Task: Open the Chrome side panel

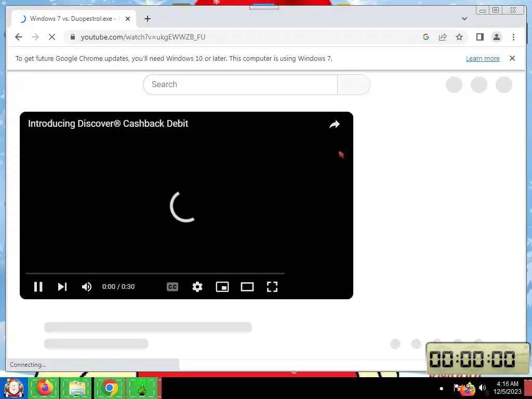Action: click(480, 37)
